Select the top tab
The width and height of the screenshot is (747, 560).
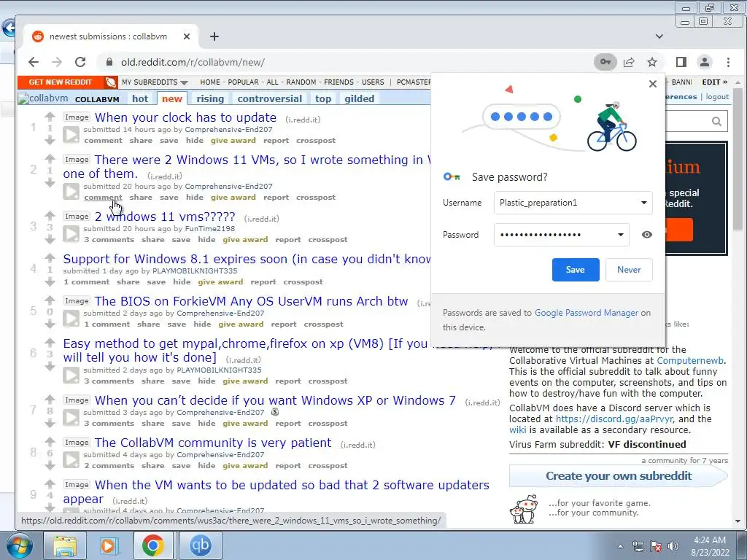tap(323, 98)
